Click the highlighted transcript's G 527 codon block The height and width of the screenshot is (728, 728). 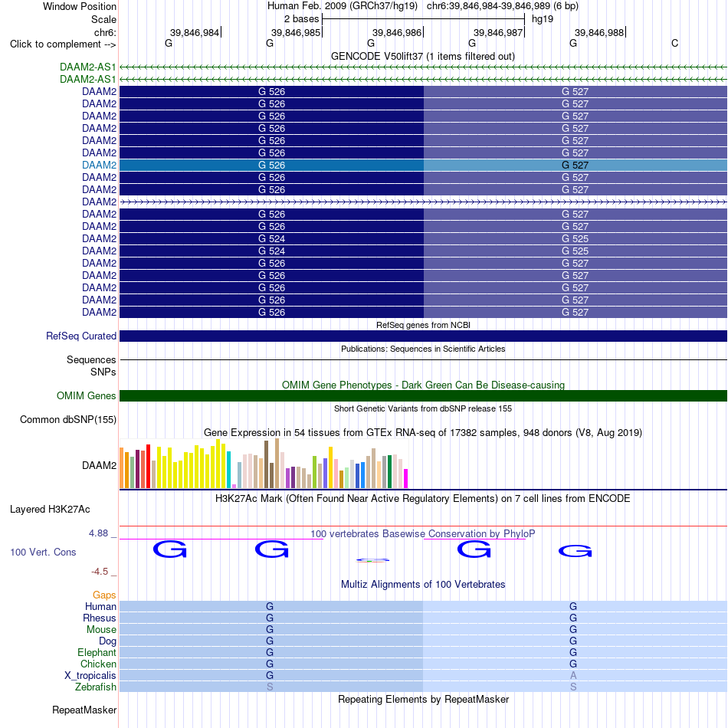point(576,165)
